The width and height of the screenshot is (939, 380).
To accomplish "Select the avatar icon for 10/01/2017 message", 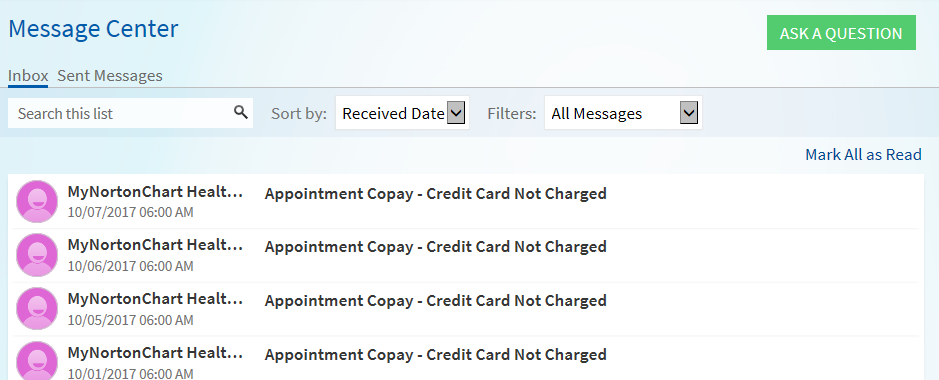I will pyautogui.click(x=37, y=361).
